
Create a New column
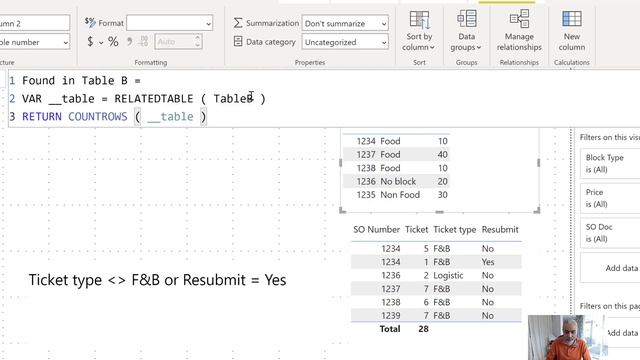pyautogui.click(x=571, y=32)
